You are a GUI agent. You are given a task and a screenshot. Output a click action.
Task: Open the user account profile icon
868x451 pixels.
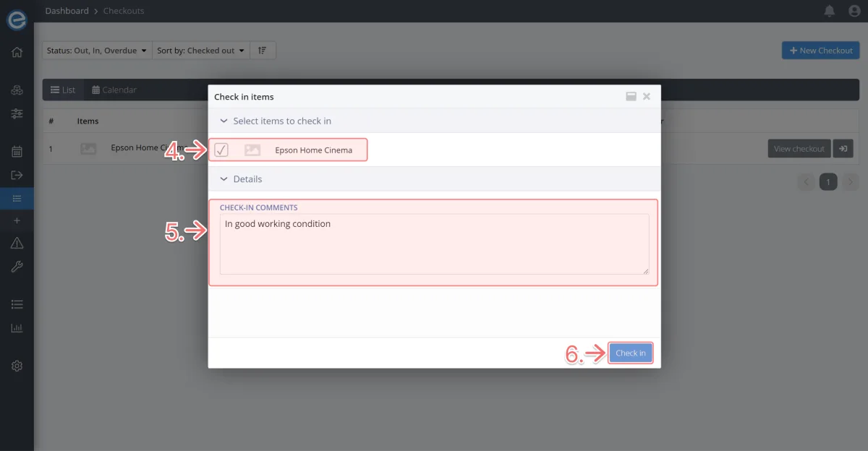pos(853,11)
